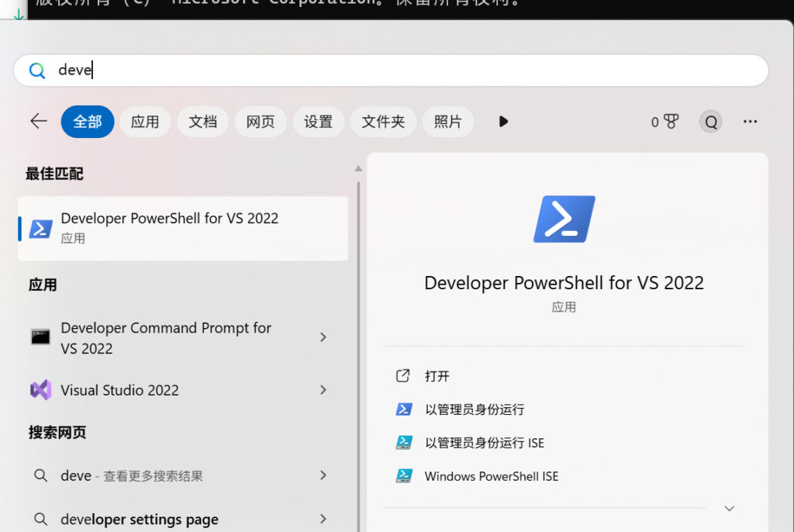This screenshot has width=794, height=532.
Task: Click the large PowerShell logo in preview pane
Action: 564,219
